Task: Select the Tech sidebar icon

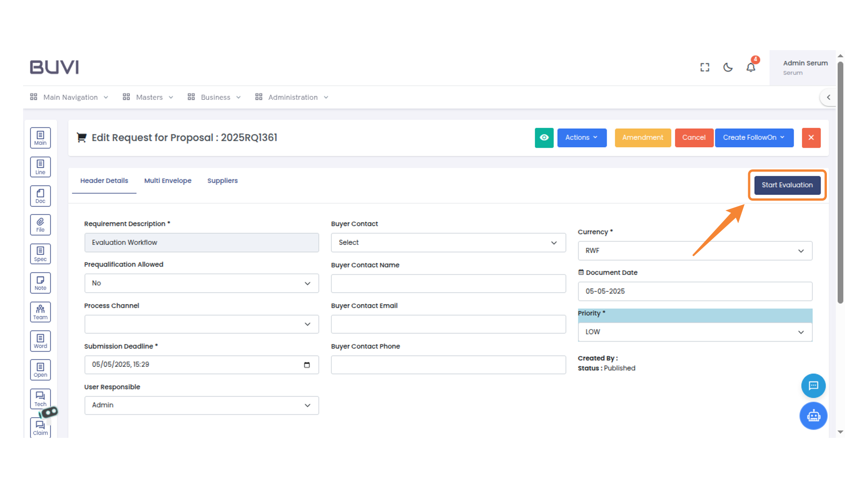Action: (x=40, y=398)
